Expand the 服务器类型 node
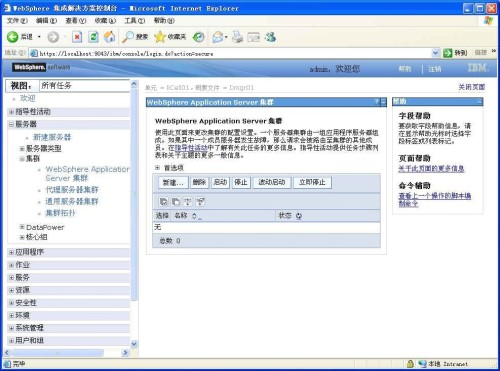500x371 pixels. [22, 149]
